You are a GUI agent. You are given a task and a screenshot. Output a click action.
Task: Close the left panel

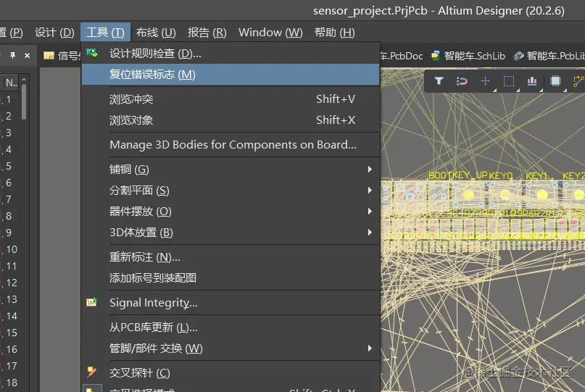28,56
